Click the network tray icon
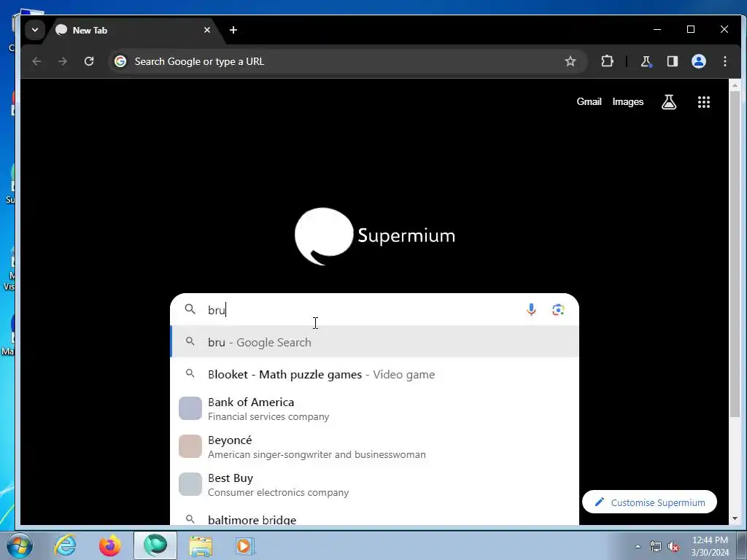 click(656, 546)
